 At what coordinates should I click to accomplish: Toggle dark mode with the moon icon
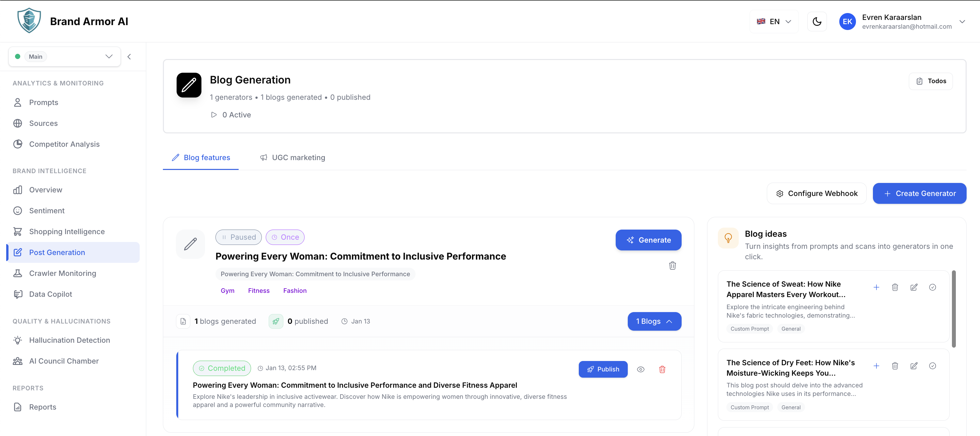pos(817,21)
